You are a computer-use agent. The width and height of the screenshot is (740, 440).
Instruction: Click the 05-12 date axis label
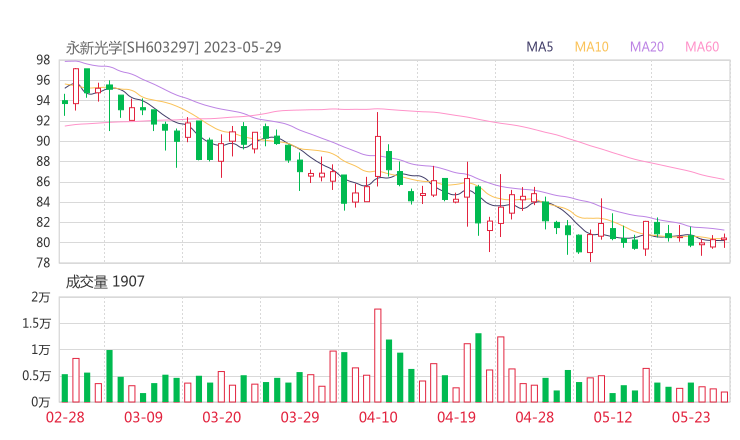613,417
